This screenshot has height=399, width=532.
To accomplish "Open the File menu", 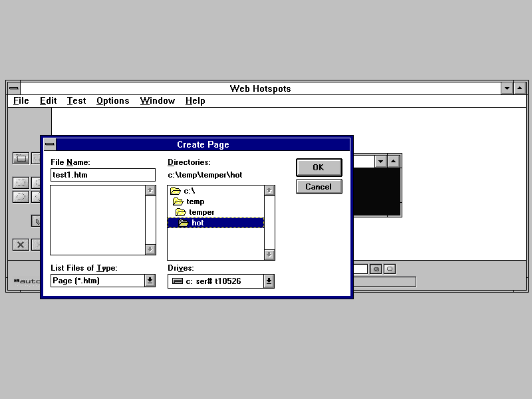I will coord(21,101).
